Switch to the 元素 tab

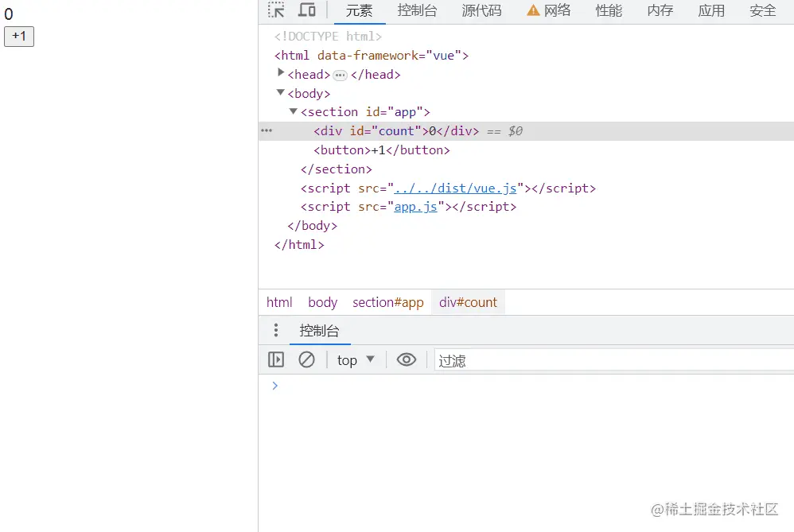[x=359, y=10]
